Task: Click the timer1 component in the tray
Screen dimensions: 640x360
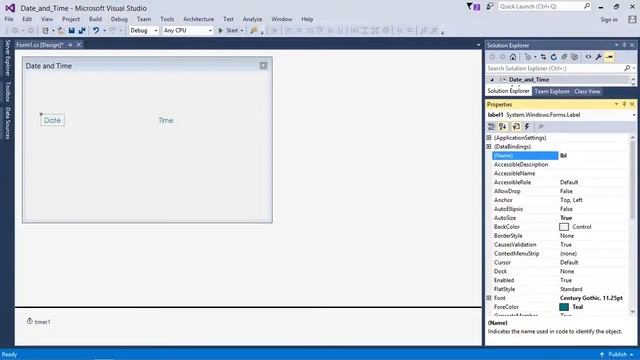Action: tap(38, 322)
